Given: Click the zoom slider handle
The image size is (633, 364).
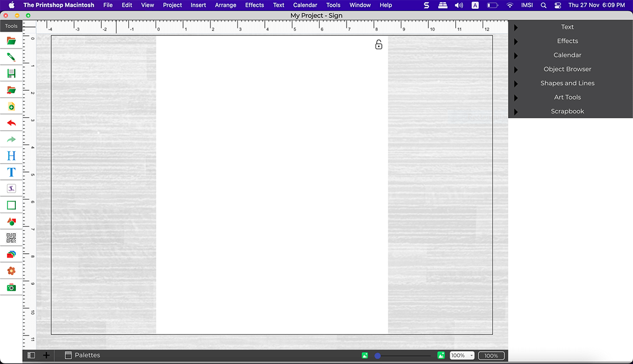Looking at the screenshot, I should point(378,356).
